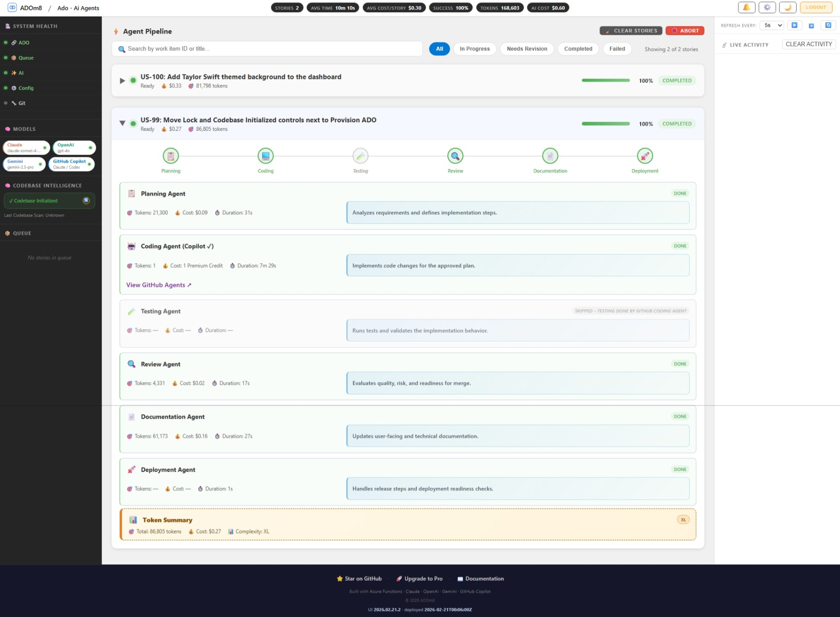Switch to the In Progress filter tab

474,49
